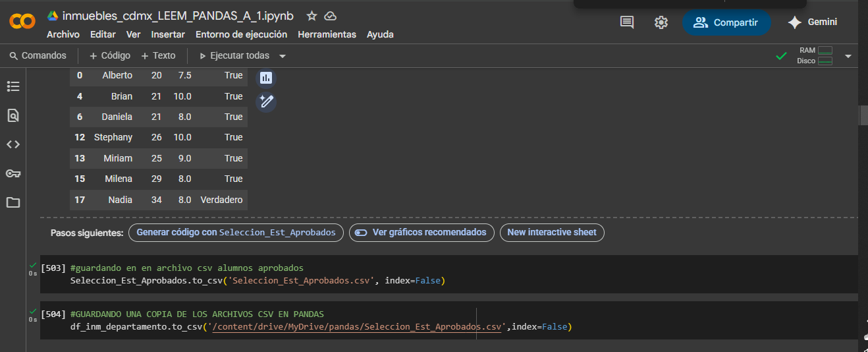Open the Files folder icon in sidebar
Screen dimensions: 868x352
(13, 202)
